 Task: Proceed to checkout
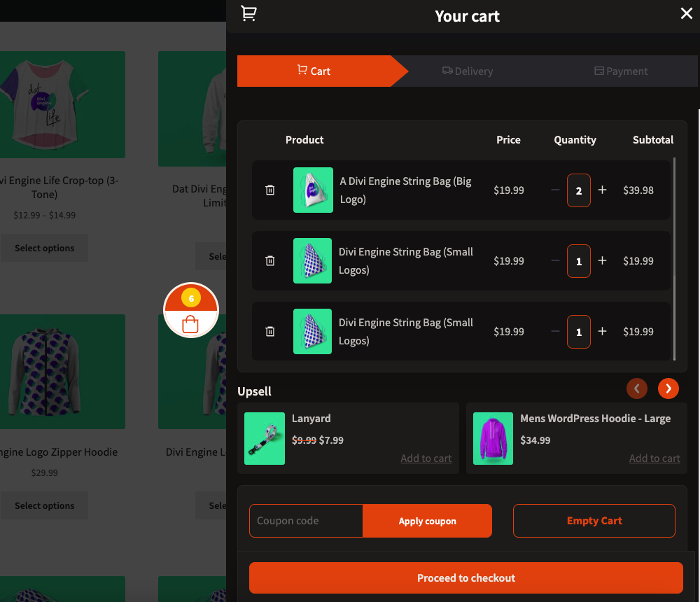coord(466,578)
